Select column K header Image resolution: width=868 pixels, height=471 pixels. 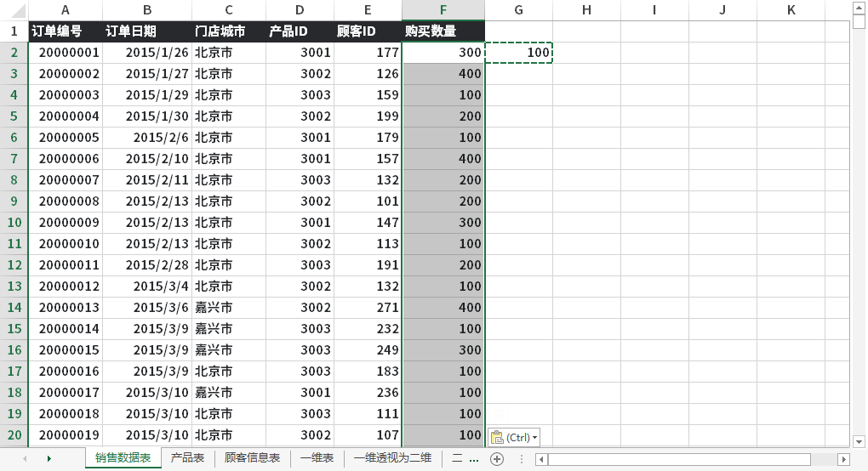791,10
